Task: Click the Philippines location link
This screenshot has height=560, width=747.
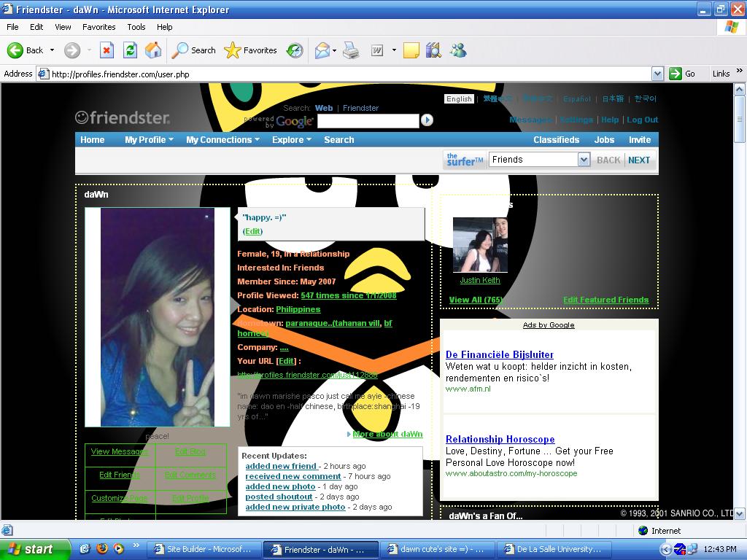Action: [298, 309]
